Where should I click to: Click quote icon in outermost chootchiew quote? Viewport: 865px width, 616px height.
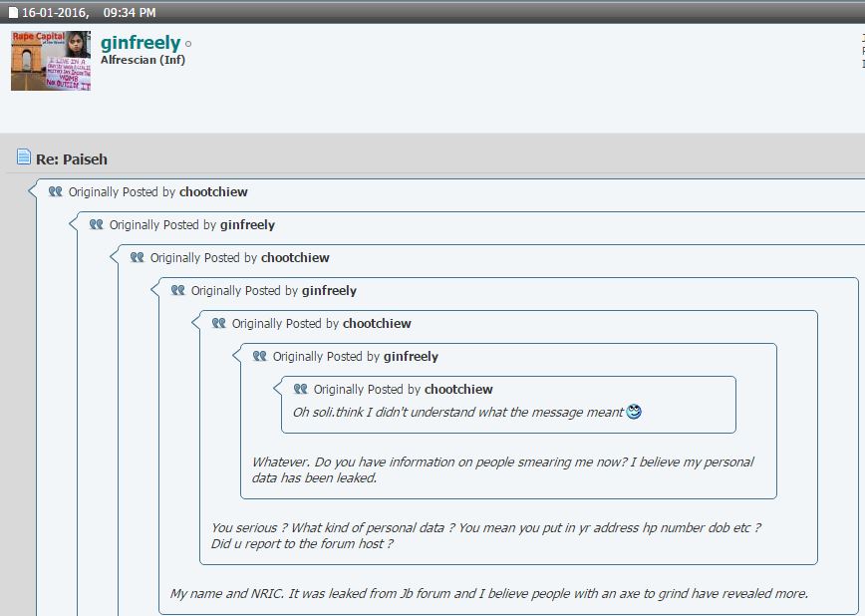pyautogui.click(x=56, y=191)
